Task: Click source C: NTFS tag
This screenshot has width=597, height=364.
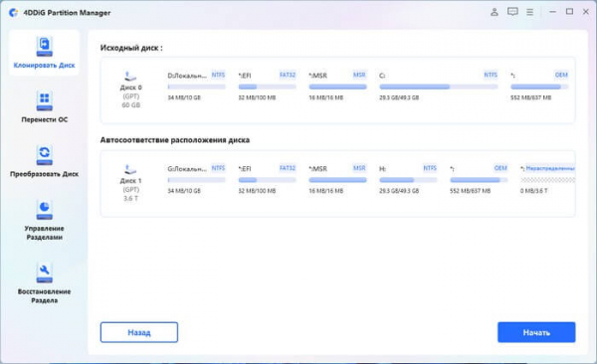Action: pyautogui.click(x=491, y=75)
